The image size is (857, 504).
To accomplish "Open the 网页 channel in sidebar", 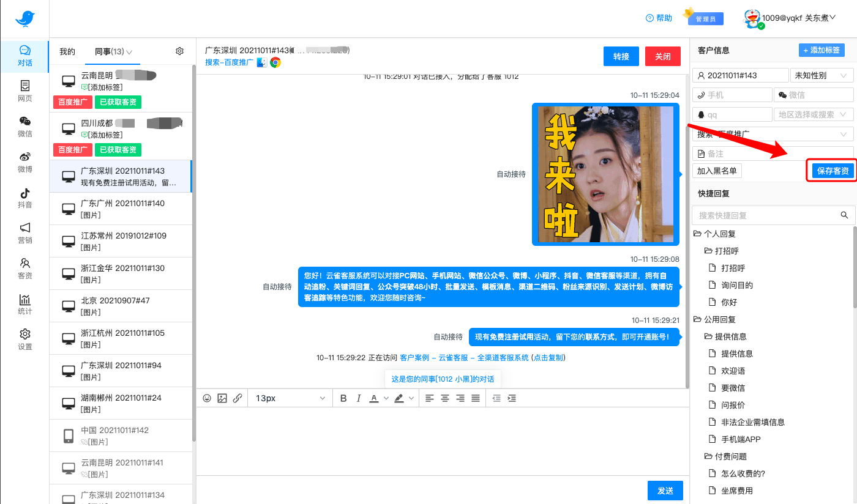I will [x=24, y=91].
